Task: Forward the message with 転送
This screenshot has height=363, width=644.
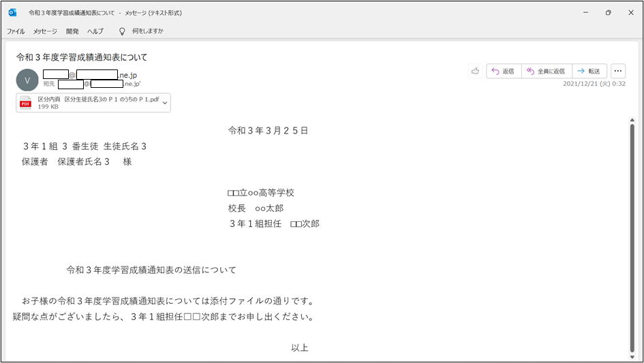Action: (x=589, y=71)
